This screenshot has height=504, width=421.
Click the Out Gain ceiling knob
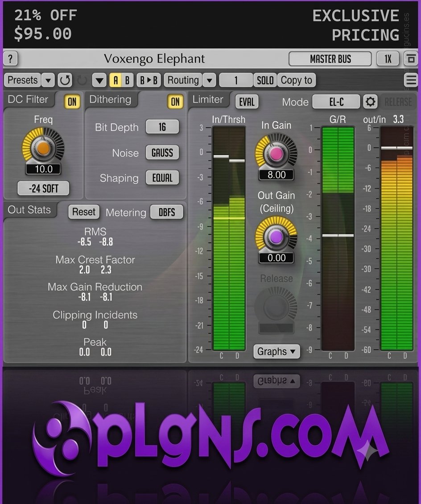[x=276, y=237]
